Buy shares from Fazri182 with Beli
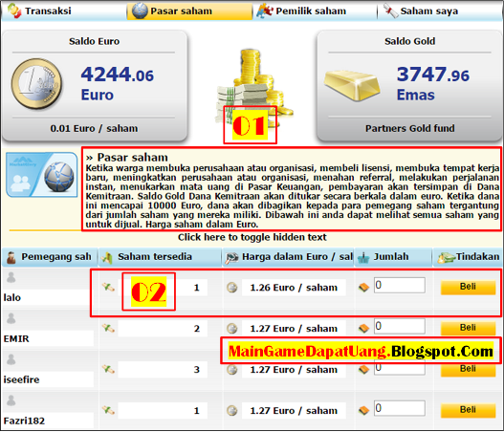The image size is (504, 432). click(x=468, y=410)
